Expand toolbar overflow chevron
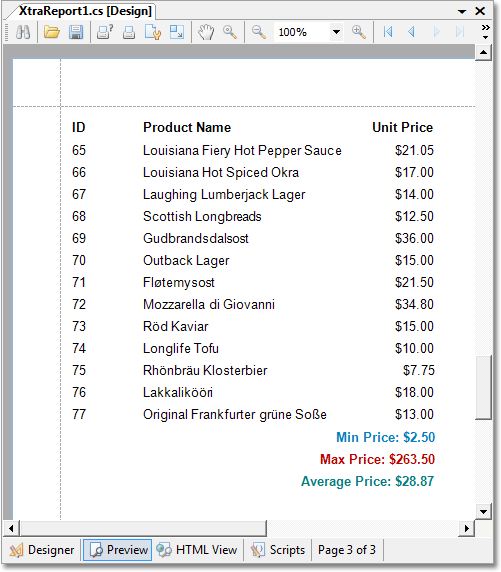The image size is (501, 572). coord(485,32)
